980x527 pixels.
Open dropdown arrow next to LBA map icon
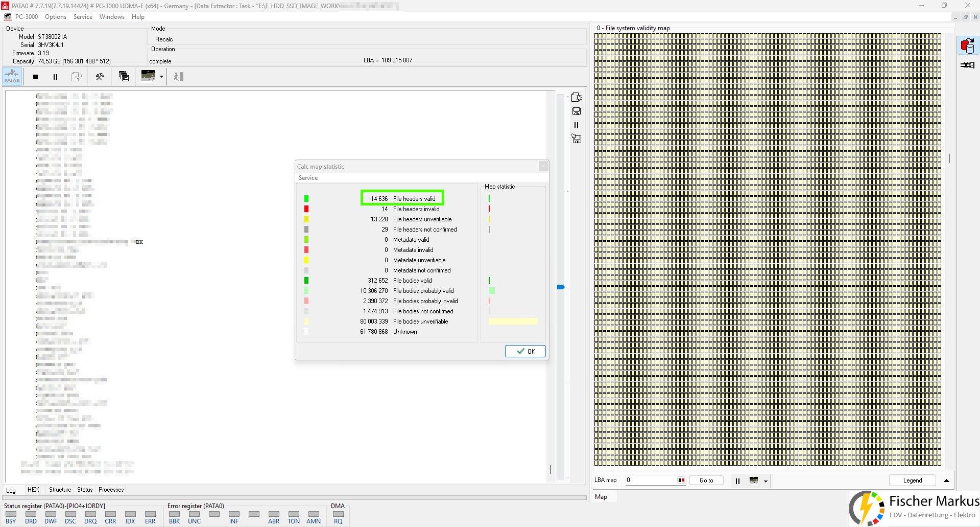click(766, 481)
